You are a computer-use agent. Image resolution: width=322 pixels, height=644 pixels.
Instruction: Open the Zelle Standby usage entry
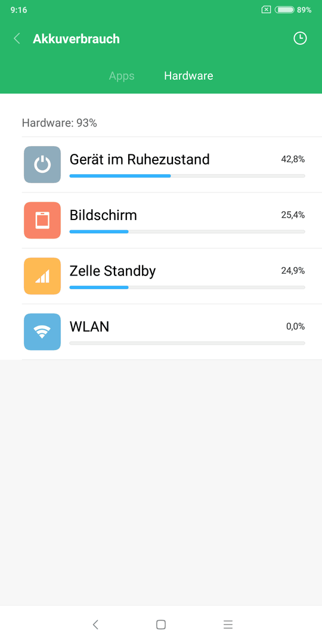click(x=172, y=277)
